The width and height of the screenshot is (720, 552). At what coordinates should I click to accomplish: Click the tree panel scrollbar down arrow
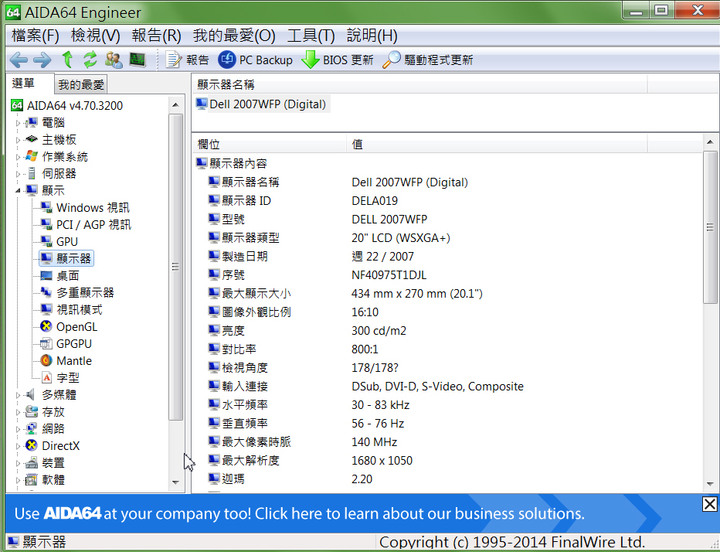175,482
